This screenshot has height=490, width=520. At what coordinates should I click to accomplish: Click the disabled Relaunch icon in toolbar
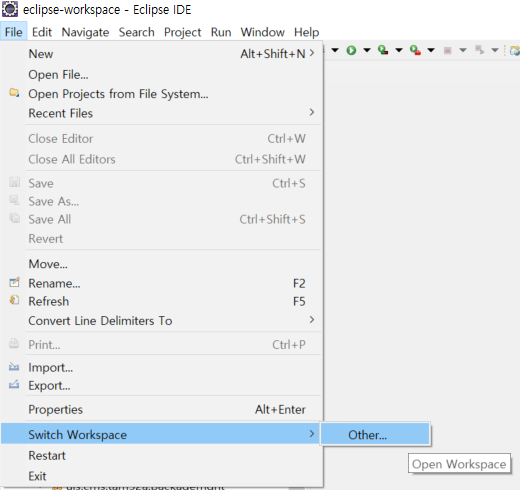click(x=479, y=50)
